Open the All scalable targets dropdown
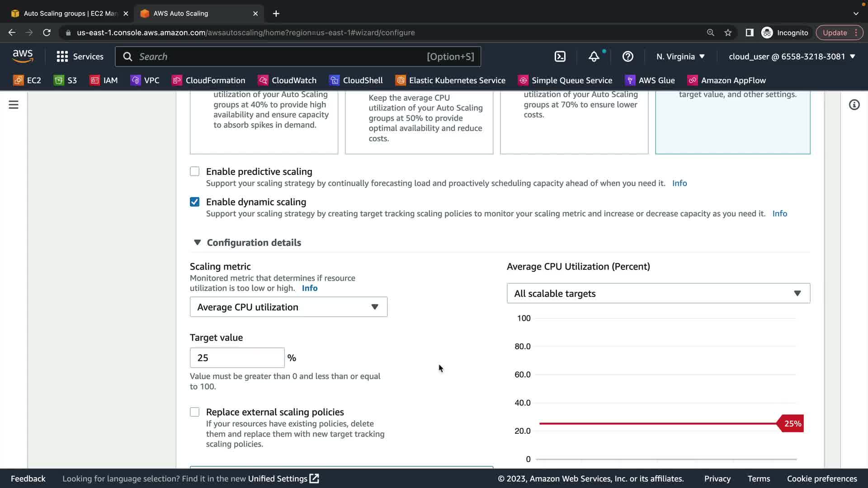 [658, 293]
